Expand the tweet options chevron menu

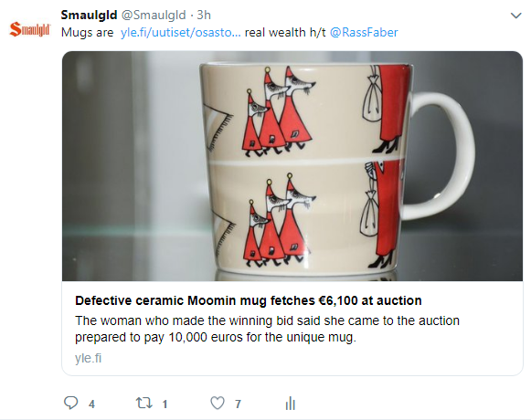click(515, 16)
